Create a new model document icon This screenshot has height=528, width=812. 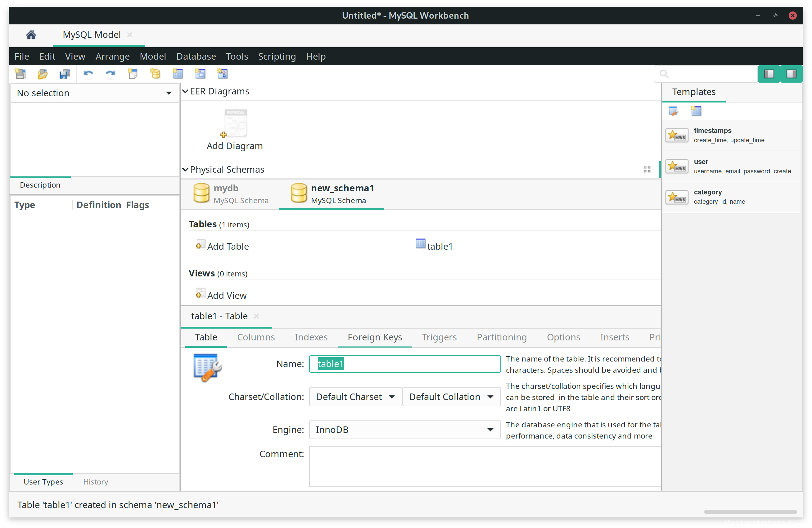[x=20, y=74]
